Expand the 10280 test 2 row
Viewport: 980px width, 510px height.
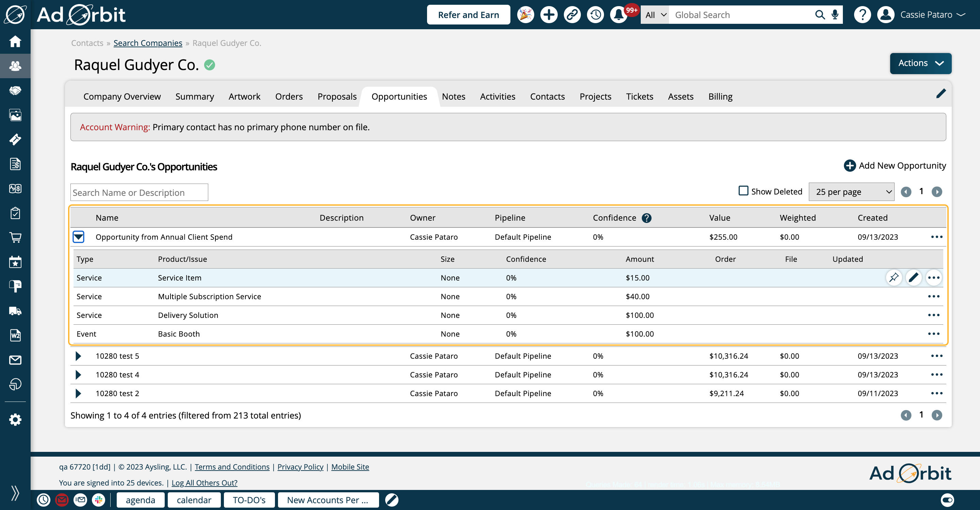click(78, 393)
